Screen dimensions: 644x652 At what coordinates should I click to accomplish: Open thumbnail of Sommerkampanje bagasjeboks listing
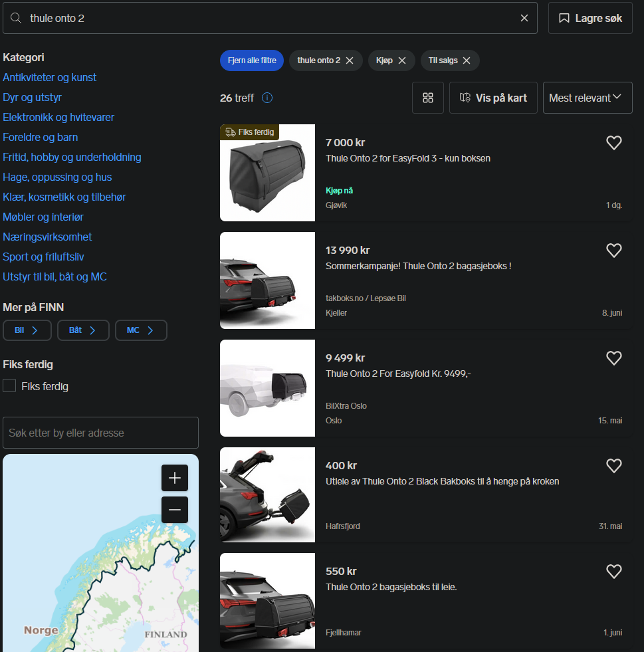click(x=267, y=280)
